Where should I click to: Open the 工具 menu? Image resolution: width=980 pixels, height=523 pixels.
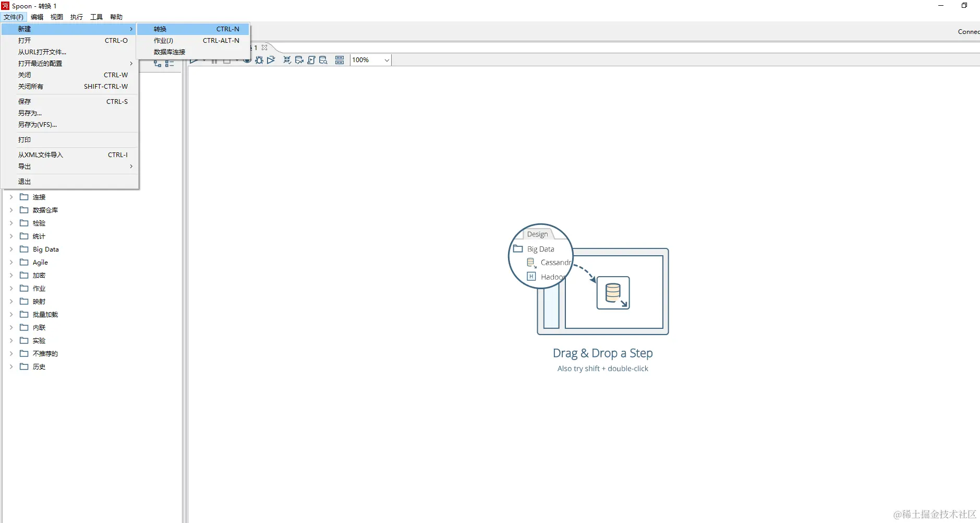(x=96, y=17)
